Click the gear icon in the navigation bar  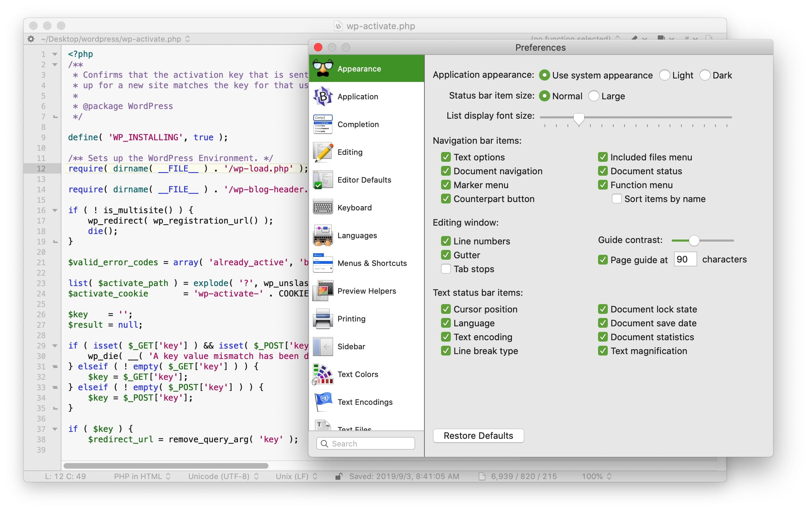point(31,39)
